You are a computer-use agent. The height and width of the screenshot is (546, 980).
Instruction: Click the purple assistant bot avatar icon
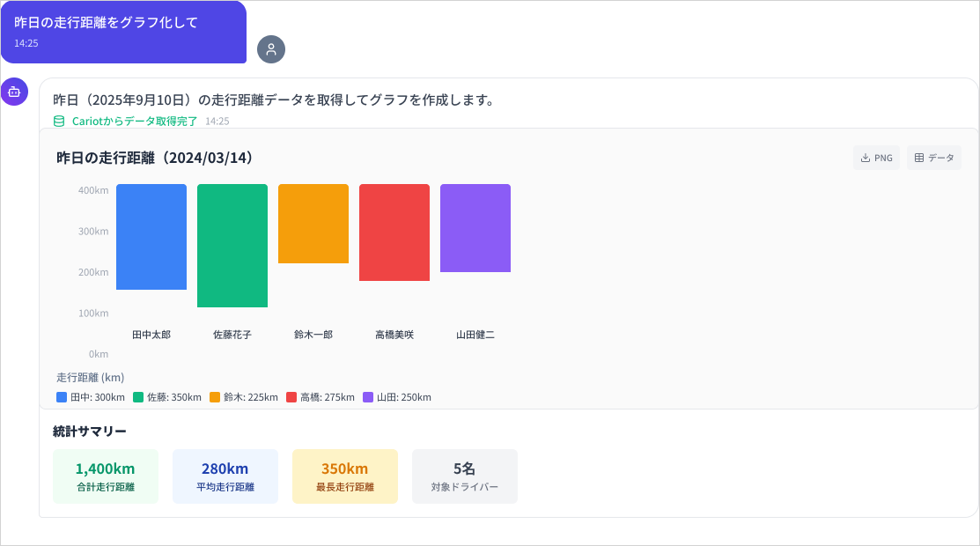[x=14, y=92]
